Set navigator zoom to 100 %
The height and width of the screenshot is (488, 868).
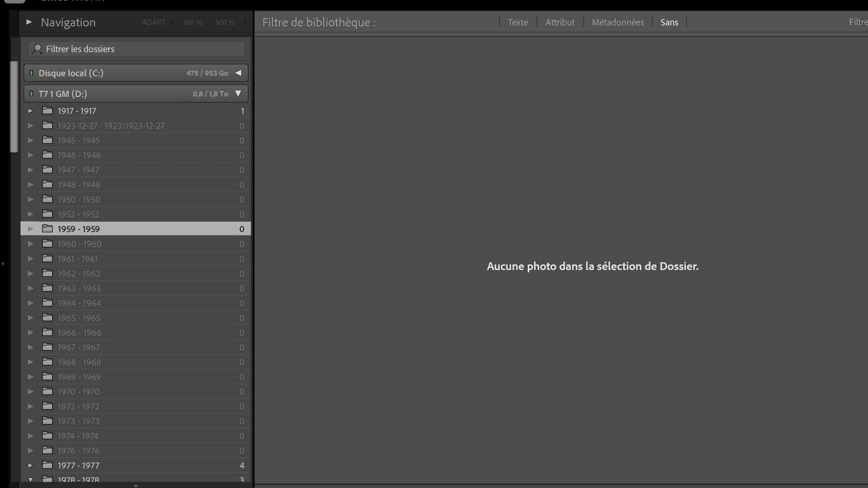[x=192, y=22]
